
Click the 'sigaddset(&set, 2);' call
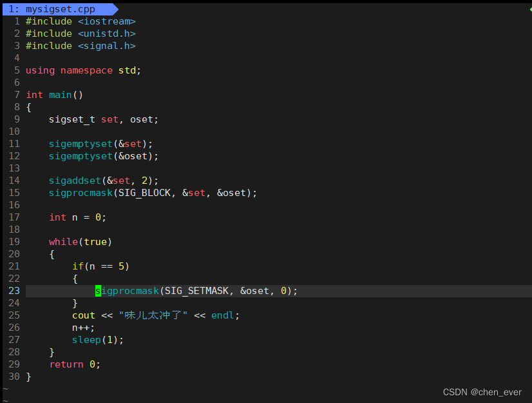tap(104, 181)
